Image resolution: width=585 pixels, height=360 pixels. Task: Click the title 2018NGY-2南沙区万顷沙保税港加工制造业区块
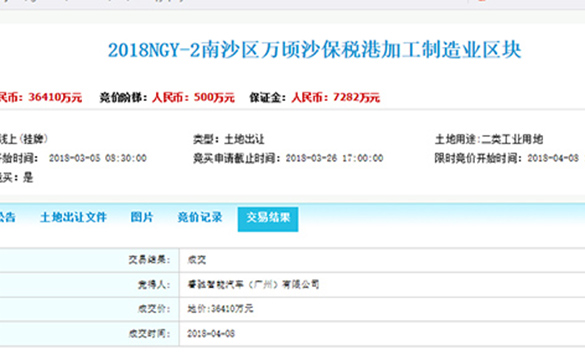pos(314,50)
